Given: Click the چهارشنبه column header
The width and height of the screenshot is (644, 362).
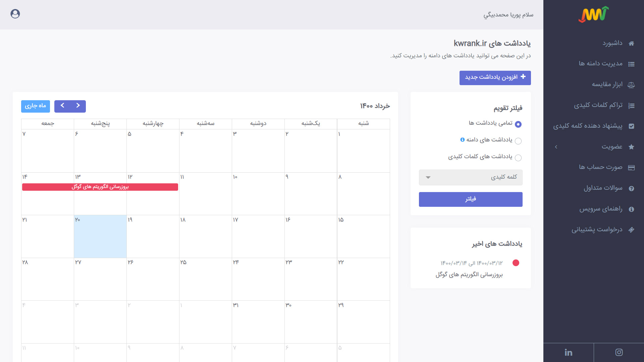Looking at the screenshot, I should click(153, 124).
